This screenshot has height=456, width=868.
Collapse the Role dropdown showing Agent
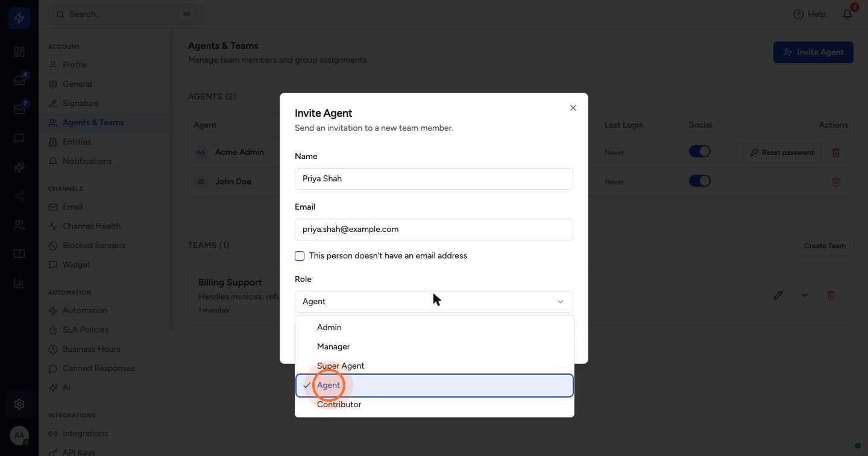434,302
